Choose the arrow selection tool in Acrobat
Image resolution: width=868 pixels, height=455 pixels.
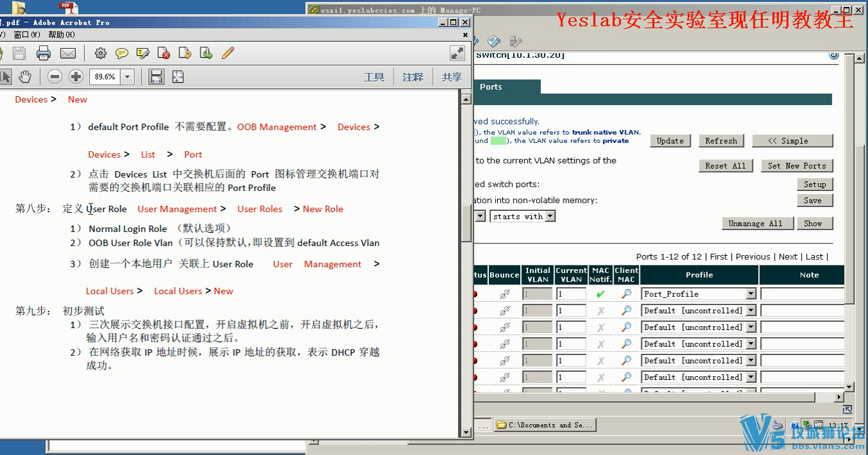click(5, 77)
